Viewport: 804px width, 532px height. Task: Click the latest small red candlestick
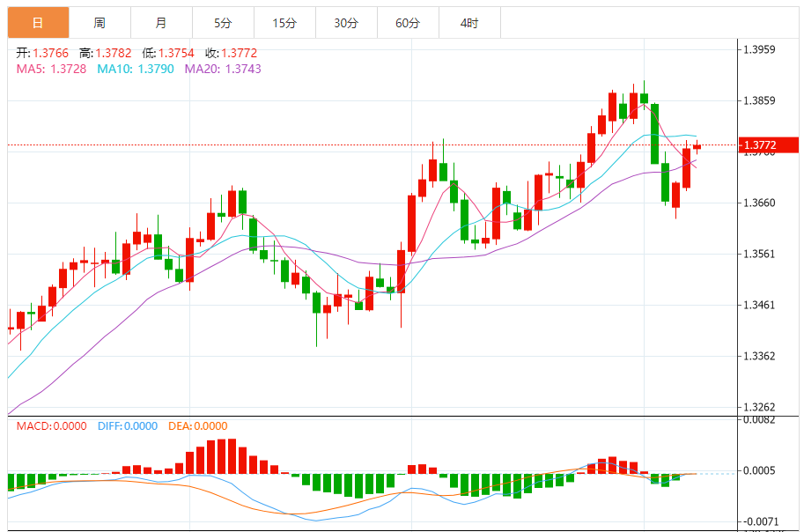[697, 147]
